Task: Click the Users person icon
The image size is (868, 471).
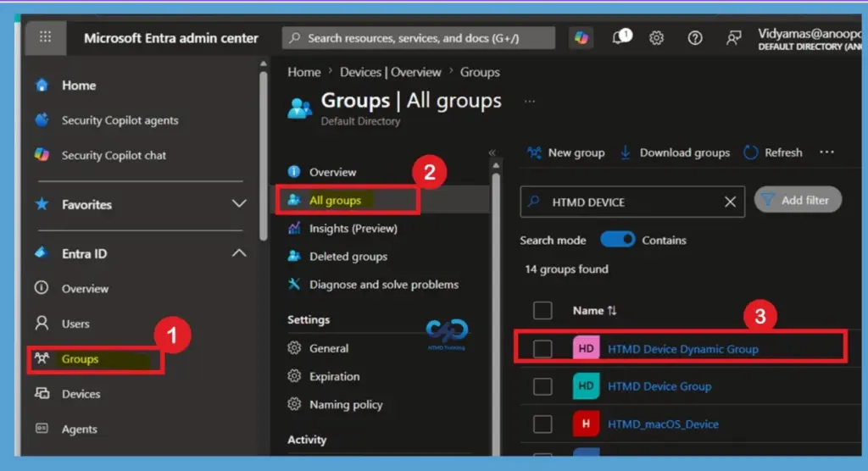Action: (42, 324)
